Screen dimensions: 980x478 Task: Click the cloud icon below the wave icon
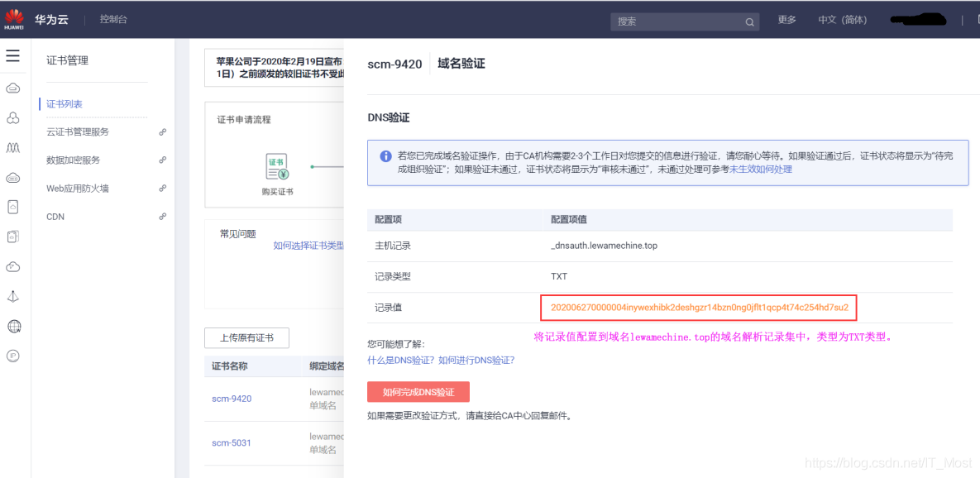tap(12, 178)
